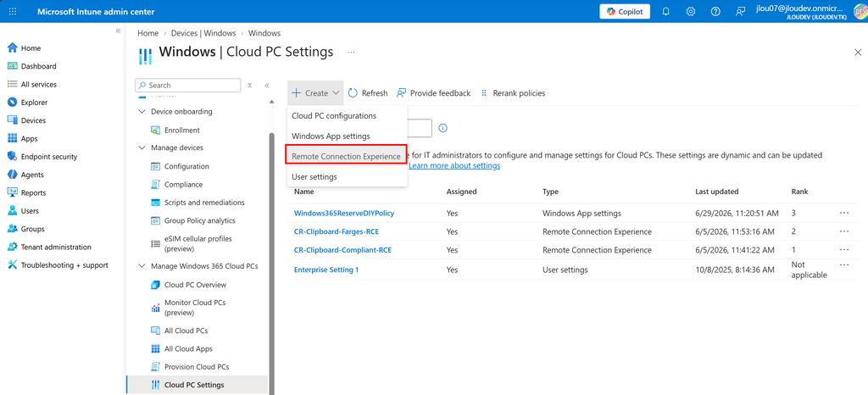Viewport: 868px width, 395px height.
Task: Open Configuration menu item
Action: [186, 166]
